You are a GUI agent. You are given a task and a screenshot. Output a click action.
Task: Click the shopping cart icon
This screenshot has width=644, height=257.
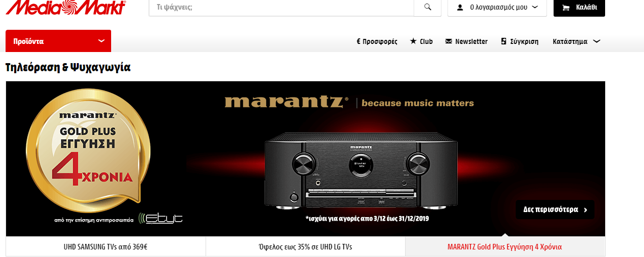pyautogui.click(x=566, y=8)
